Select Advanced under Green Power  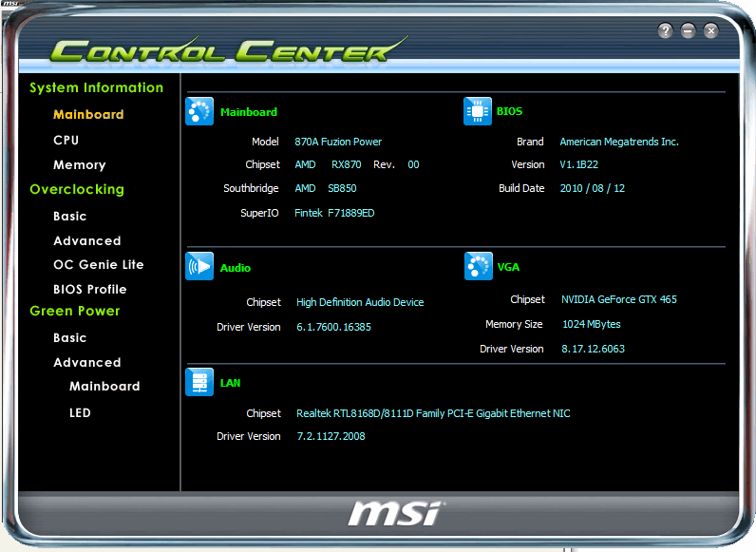(x=87, y=362)
